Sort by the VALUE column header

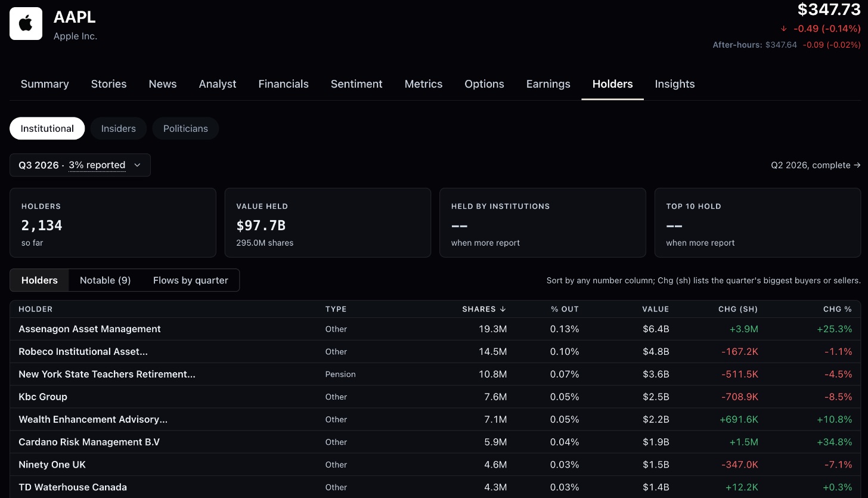click(x=656, y=309)
